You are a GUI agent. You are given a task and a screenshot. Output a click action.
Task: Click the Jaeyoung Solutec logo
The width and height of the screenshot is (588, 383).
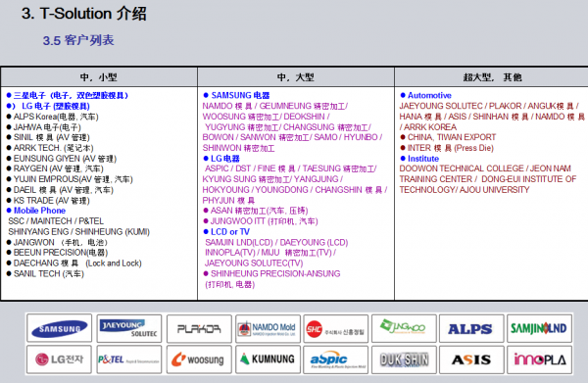(x=129, y=328)
